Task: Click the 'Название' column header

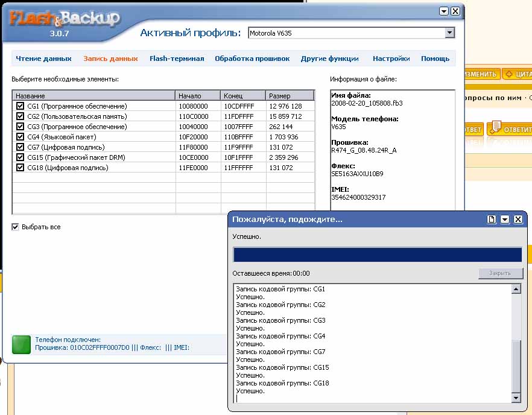Action: click(93, 96)
